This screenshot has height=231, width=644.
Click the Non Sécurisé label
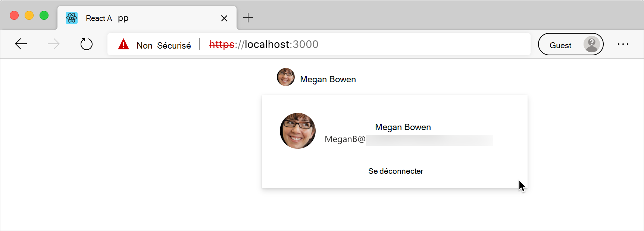pyautogui.click(x=163, y=46)
